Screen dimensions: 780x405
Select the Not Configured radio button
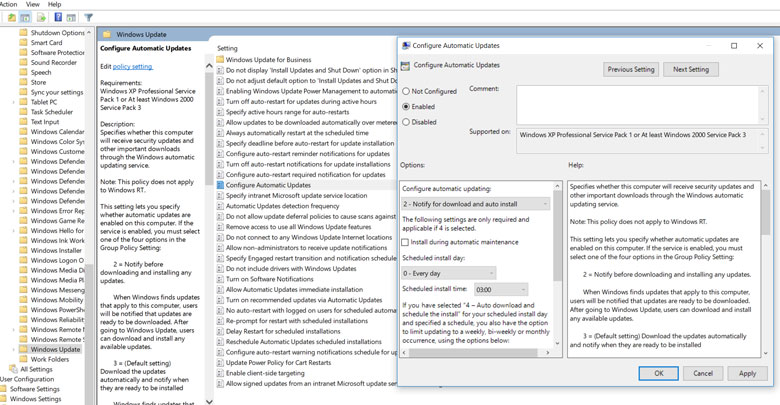[406, 91]
